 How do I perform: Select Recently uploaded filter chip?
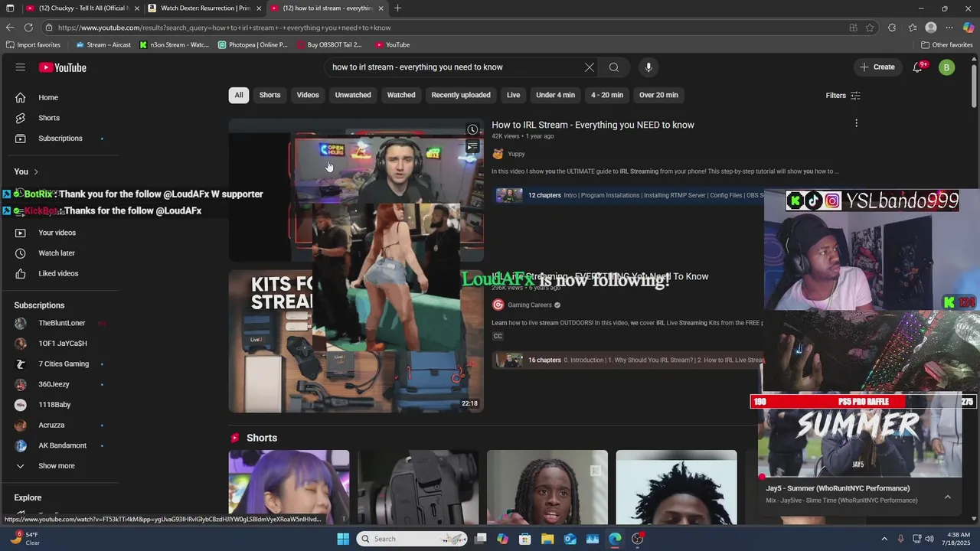click(461, 96)
